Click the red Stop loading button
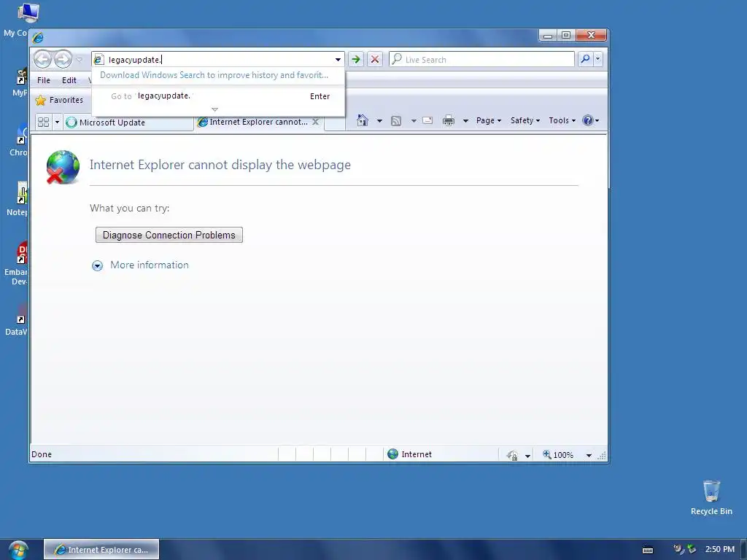 (x=375, y=60)
